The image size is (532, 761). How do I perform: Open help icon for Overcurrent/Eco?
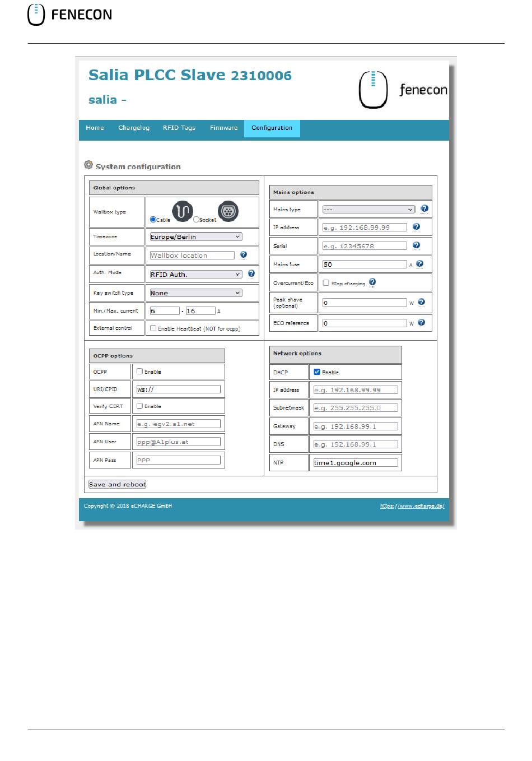pyautogui.click(x=372, y=282)
